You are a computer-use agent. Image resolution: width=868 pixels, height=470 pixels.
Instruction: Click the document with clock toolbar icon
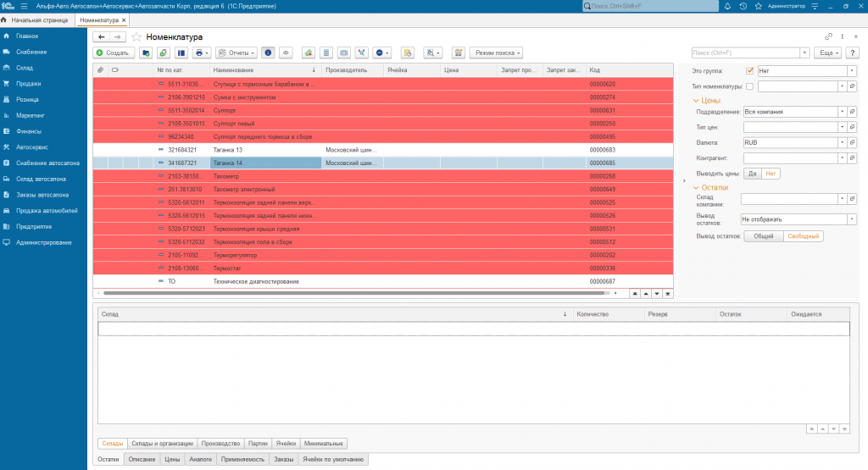pos(408,53)
